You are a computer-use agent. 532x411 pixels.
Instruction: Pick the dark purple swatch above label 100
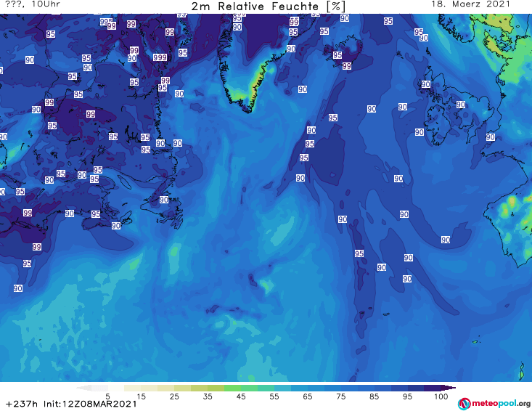pos(433,388)
